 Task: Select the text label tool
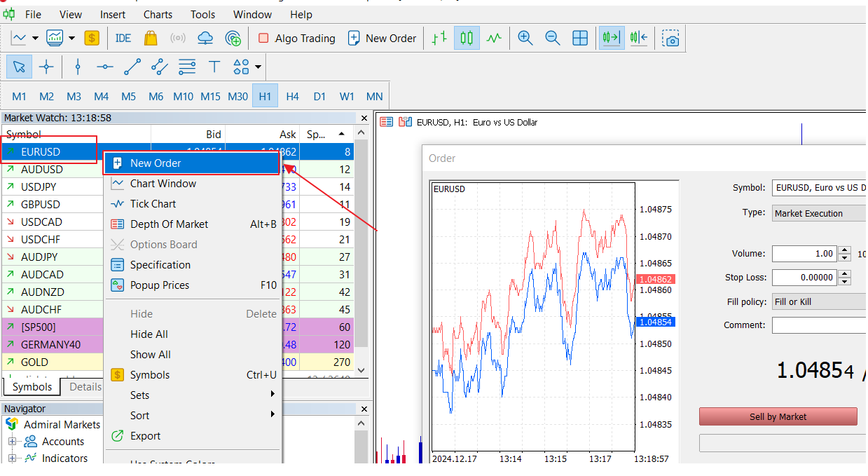214,67
